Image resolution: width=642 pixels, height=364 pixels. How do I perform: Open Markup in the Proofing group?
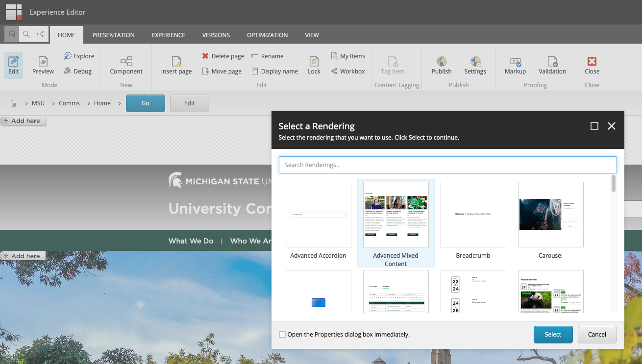point(515,65)
